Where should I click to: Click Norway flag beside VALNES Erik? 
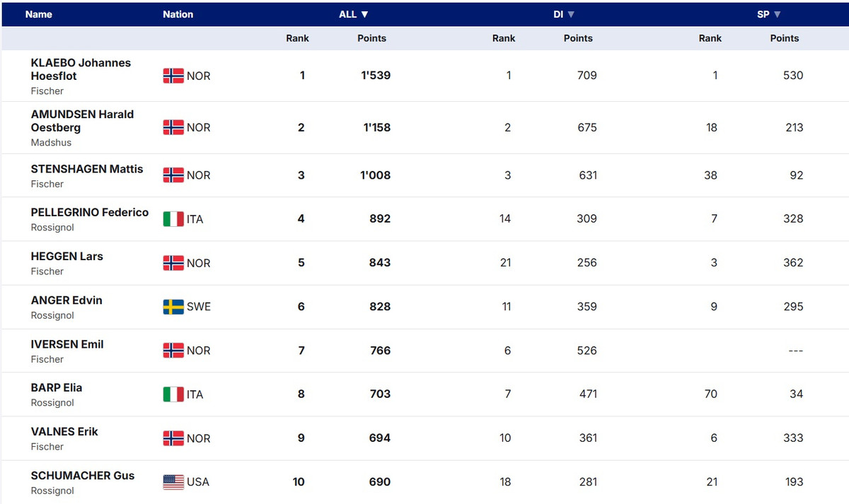click(x=173, y=438)
